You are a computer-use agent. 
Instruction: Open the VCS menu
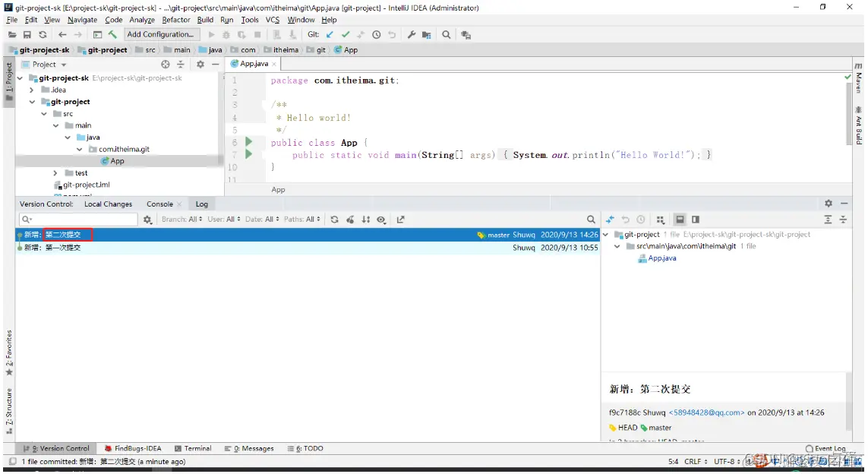pos(273,20)
